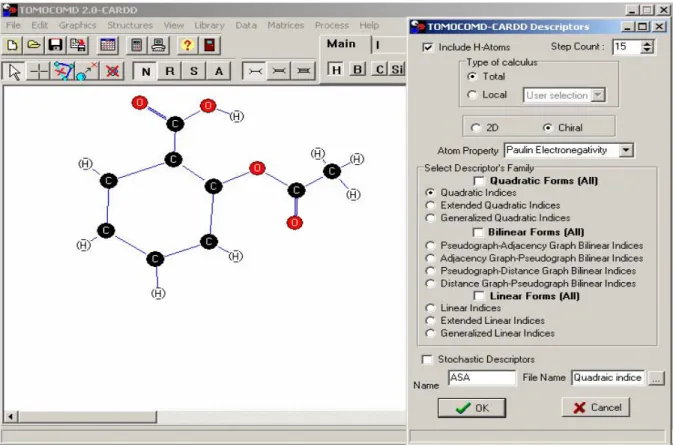
Task: Pick the Si atom button
Action: tap(397, 70)
